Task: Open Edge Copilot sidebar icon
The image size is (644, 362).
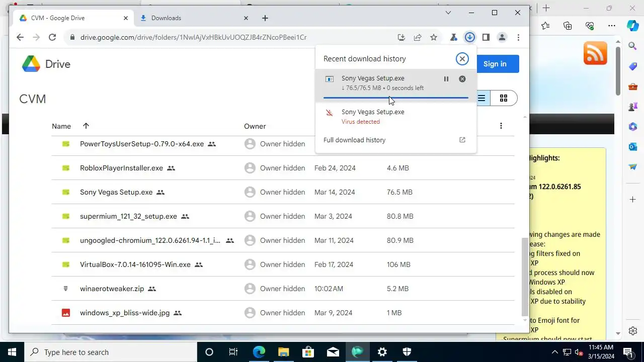Action: click(x=633, y=26)
